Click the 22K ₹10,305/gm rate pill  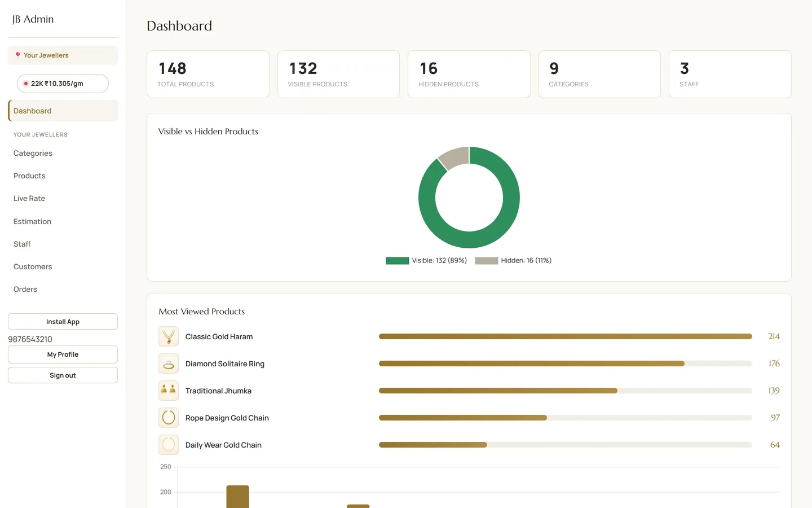pos(63,84)
